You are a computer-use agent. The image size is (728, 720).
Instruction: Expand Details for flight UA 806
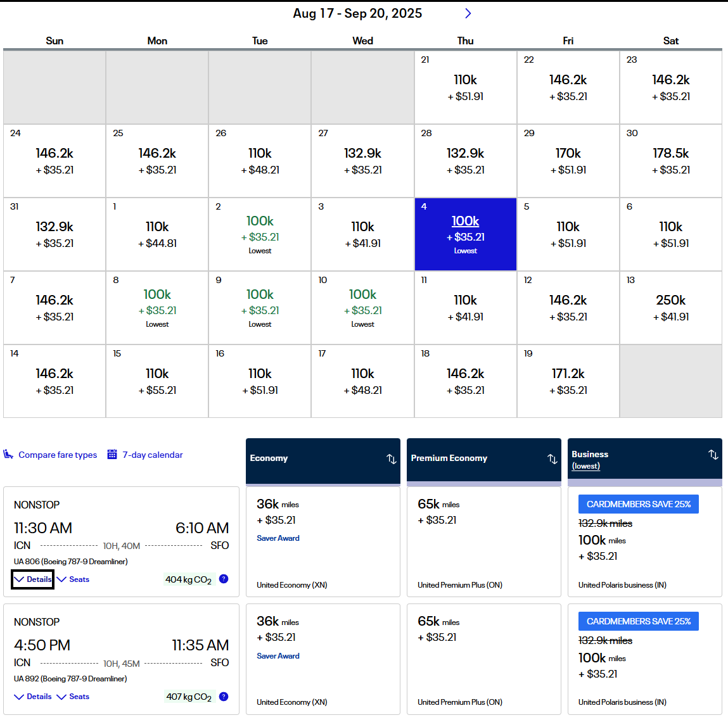33,579
